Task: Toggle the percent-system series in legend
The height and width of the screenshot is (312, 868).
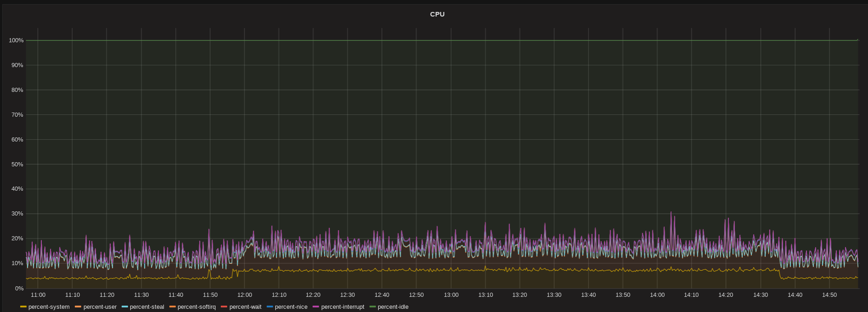Action: pyautogui.click(x=49, y=307)
